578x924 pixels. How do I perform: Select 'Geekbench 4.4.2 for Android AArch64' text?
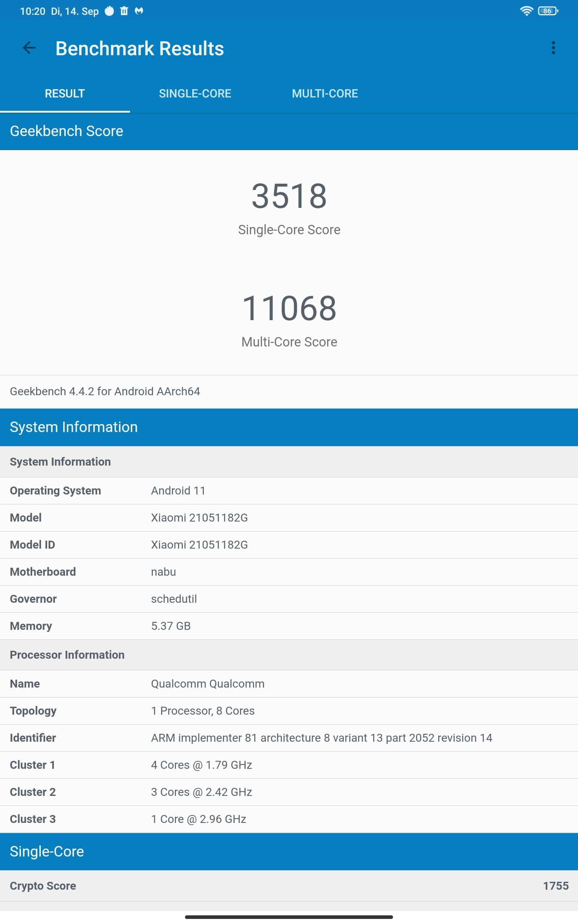[x=105, y=391]
